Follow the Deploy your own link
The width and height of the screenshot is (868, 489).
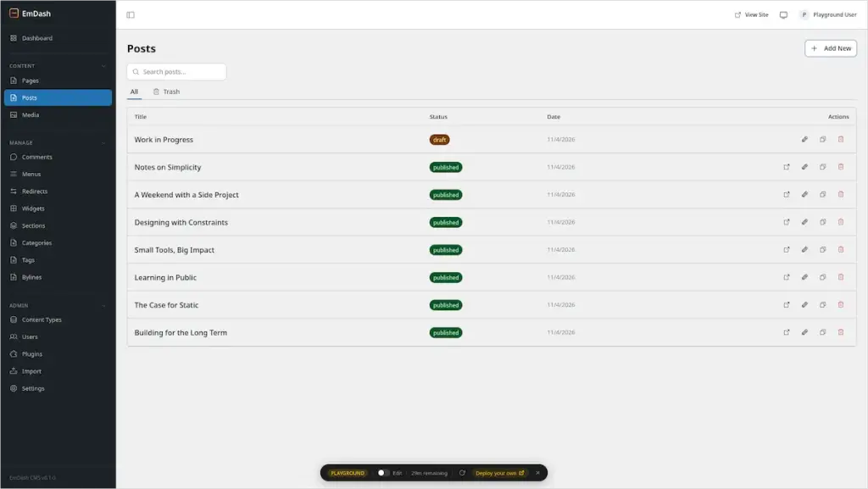499,473
